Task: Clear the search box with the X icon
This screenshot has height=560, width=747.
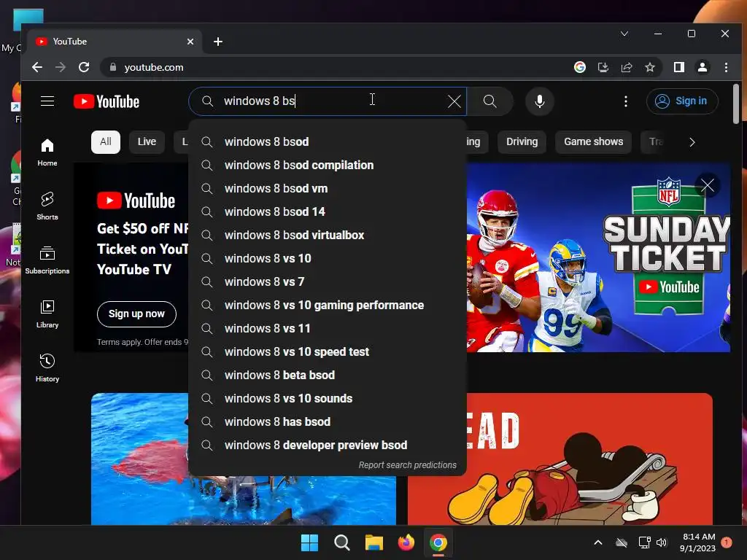Action: [454, 101]
